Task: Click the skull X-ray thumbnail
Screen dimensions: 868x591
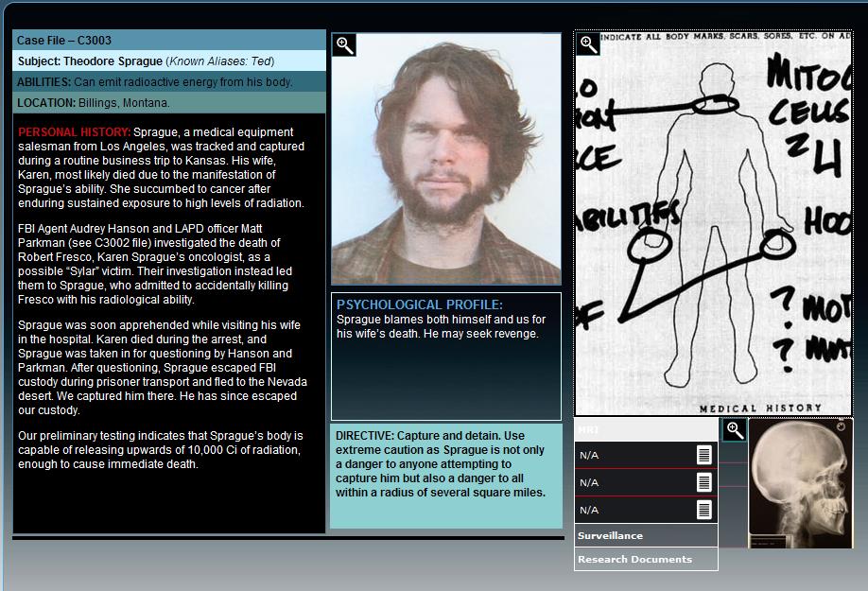Action: click(x=801, y=490)
